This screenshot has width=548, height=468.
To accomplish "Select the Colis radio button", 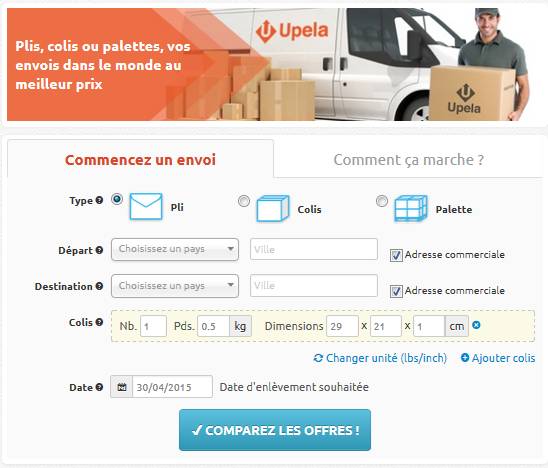I will pyautogui.click(x=244, y=201).
